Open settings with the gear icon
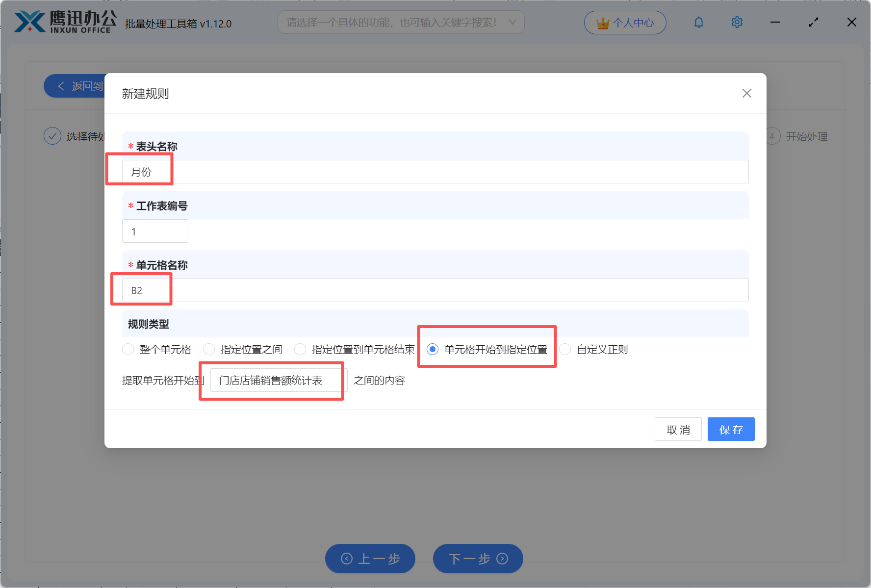The height and width of the screenshot is (588, 871). point(737,22)
